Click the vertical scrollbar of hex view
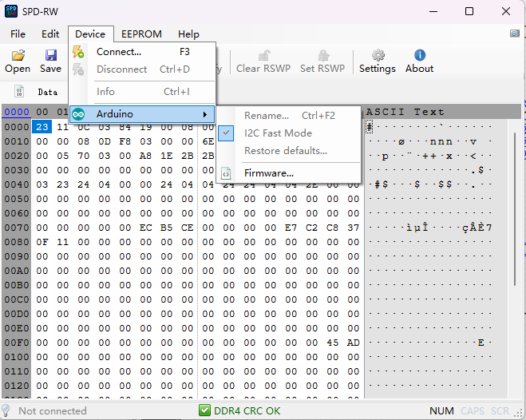The image size is (526, 420). click(x=515, y=208)
